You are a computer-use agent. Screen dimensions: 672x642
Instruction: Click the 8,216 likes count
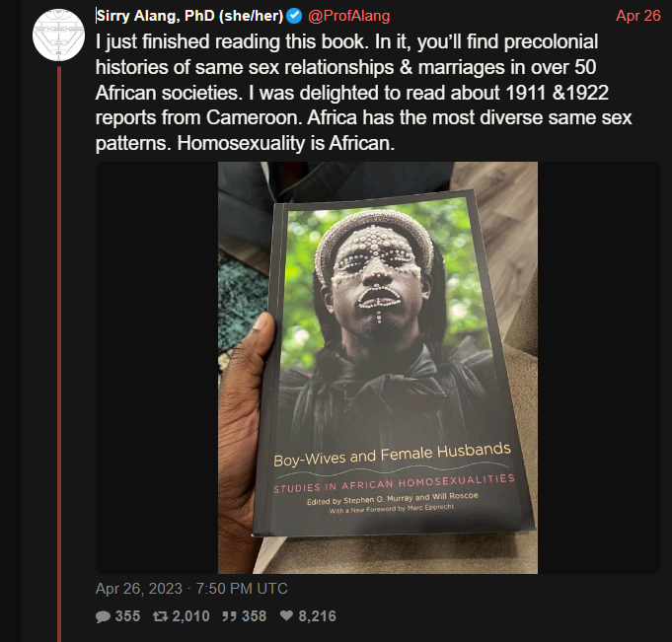pos(317,616)
